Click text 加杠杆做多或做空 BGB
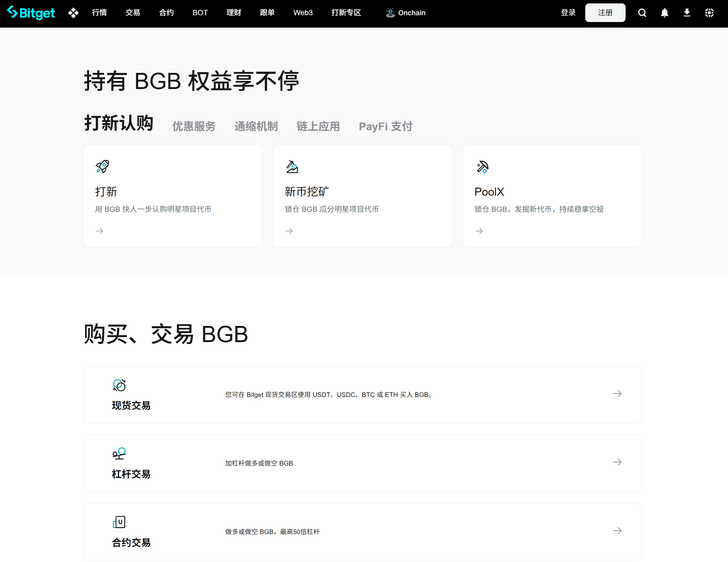This screenshot has width=728, height=562. (259, 463)
